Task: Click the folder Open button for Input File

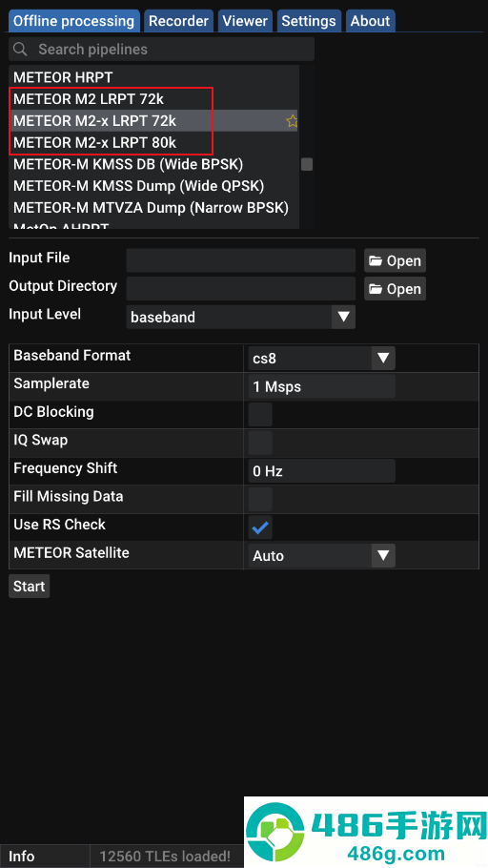Action: (x=395, y=260)
